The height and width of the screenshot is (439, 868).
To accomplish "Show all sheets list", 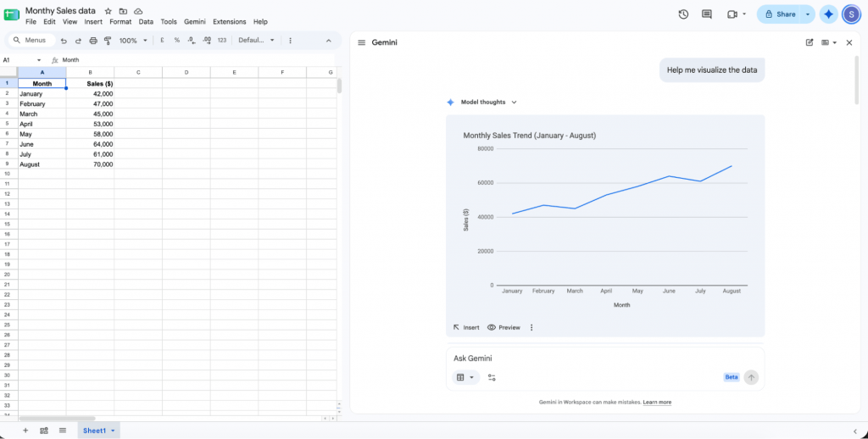I will click(63, 431).
